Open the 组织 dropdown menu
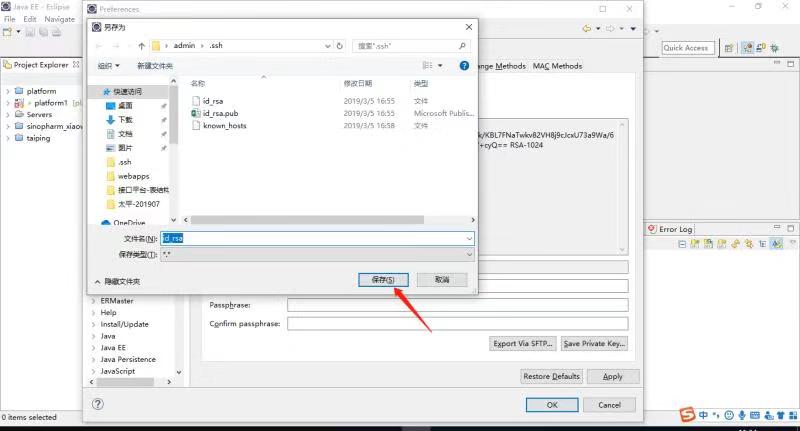 point(108,65)
